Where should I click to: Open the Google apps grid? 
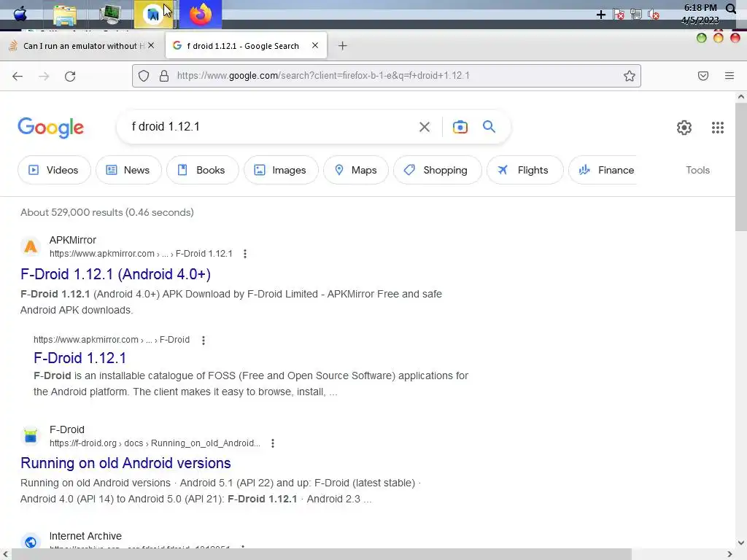coord(718,128)
